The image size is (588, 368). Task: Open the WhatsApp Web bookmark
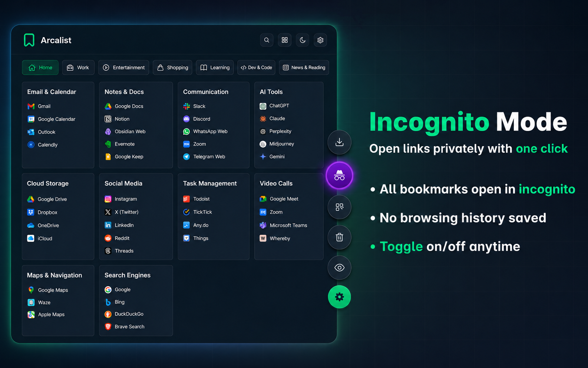click(205, 132)
